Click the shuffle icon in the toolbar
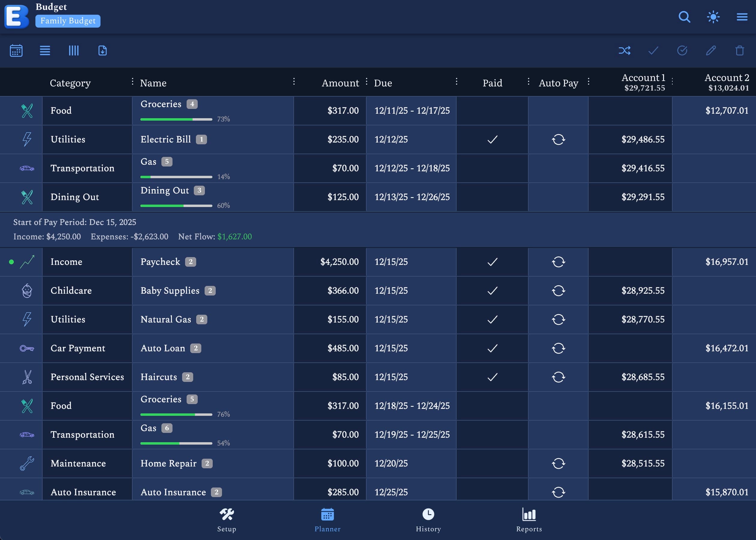The width and height of the screenshot is (756, 540). point(625,50)
